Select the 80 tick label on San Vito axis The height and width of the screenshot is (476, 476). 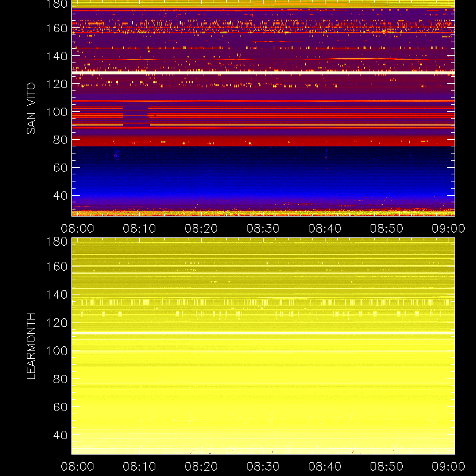pyautogui.click(x=60, y=140)
